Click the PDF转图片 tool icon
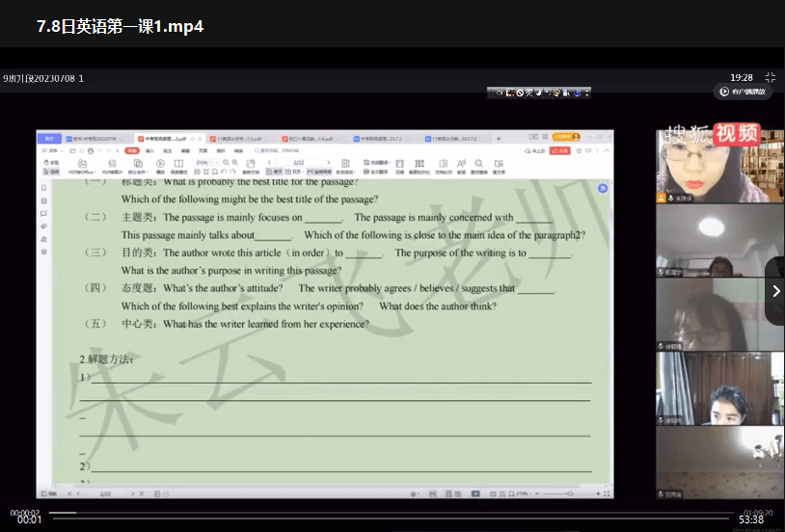The width and height of the screenshot is (785, 532). coord(112,167)
